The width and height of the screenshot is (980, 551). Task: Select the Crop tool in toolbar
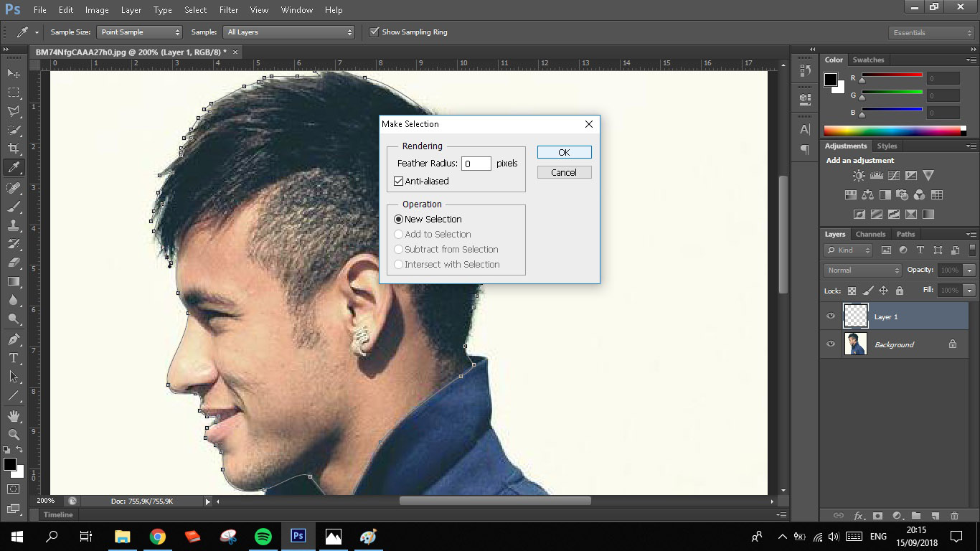click(14, 149)
